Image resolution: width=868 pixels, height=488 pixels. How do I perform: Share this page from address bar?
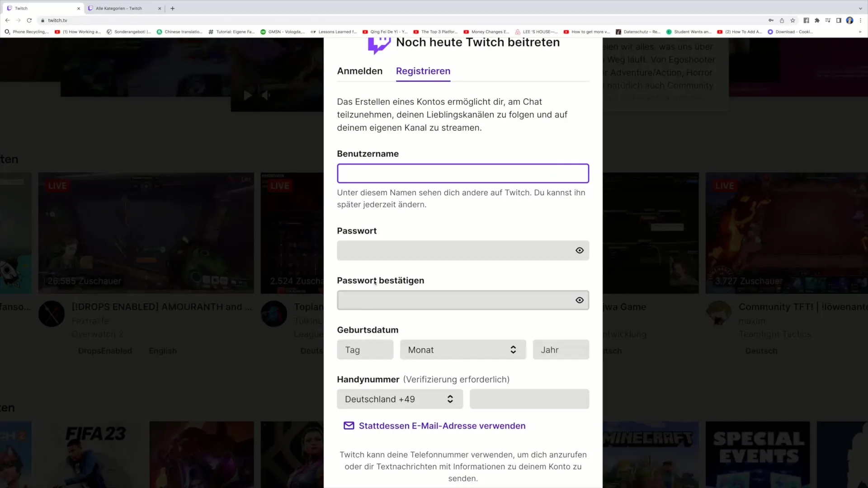[782, 20]
